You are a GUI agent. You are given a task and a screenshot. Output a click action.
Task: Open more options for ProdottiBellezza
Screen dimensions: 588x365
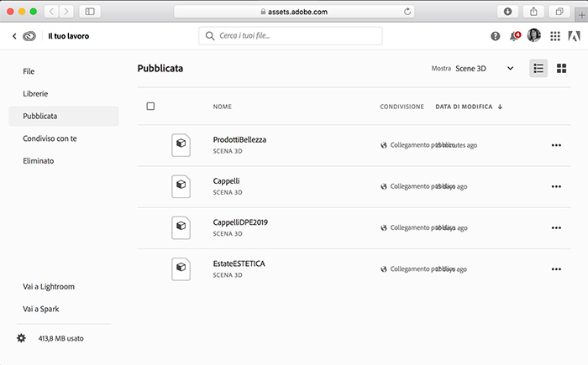[556, 145]
